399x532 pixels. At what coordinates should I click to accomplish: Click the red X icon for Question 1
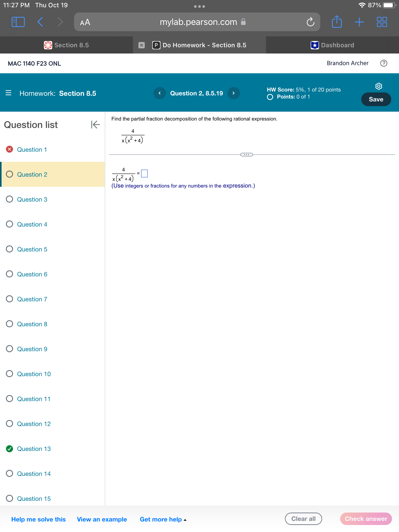point(10,149)
